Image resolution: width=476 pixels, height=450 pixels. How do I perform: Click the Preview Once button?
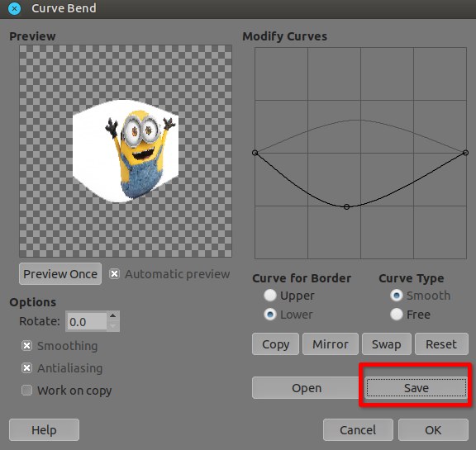tap(60, 274)
